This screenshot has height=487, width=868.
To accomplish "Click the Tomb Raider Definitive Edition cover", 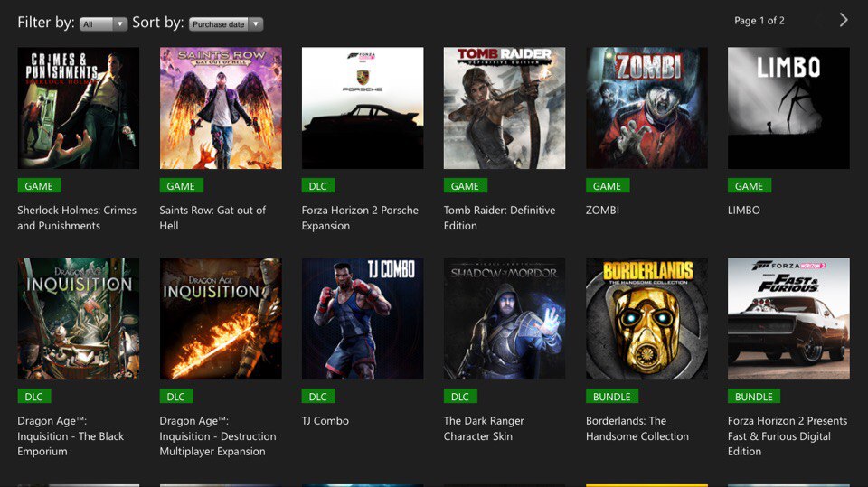I will [505, 108].
